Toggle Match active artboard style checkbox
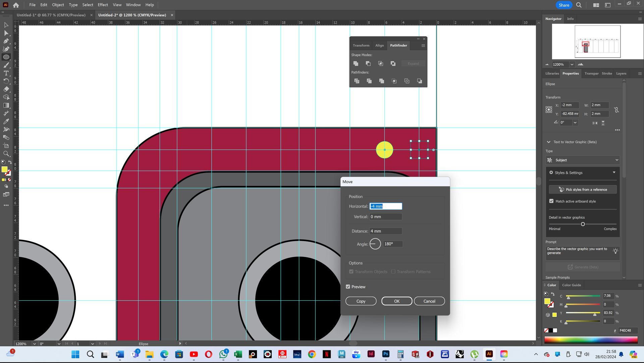Viewport: 644px width, 363px height. pyautogui.click(x=551, y=201)
